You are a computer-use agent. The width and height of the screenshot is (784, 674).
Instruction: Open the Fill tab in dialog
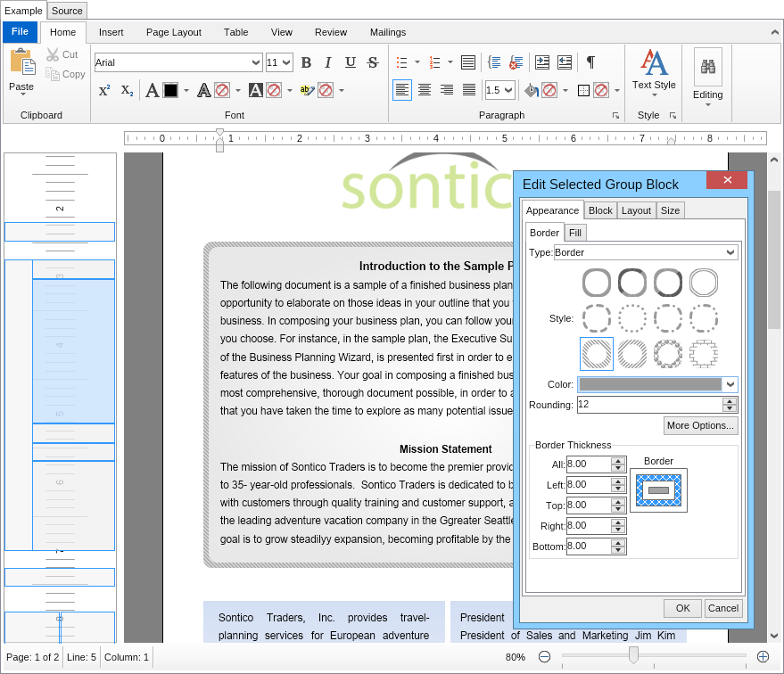(x=575, y=233)
